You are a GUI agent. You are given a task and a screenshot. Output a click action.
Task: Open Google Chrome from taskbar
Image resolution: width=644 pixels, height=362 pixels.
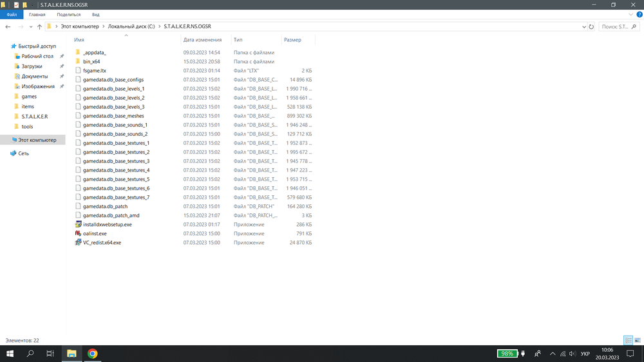pyautogui.click(x=92, y=354)
